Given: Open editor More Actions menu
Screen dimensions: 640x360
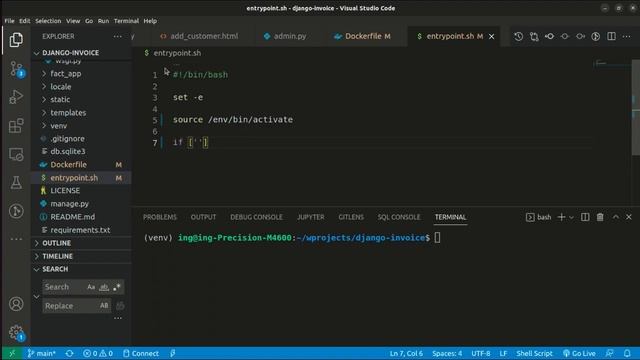Looking at the screenshot, I should (x=627, y=36).
